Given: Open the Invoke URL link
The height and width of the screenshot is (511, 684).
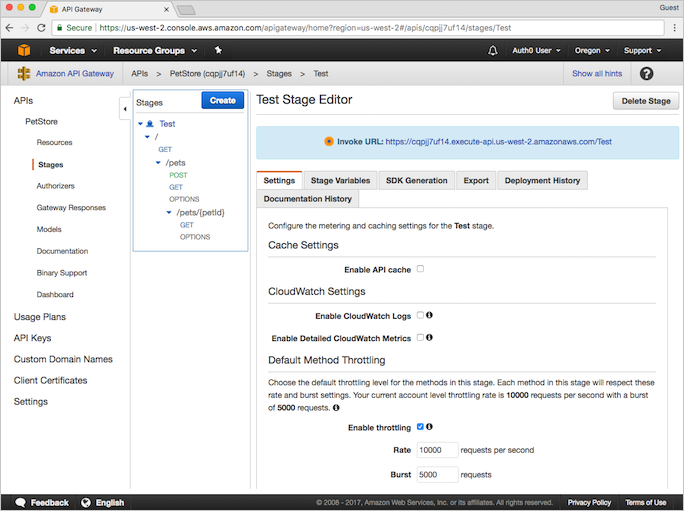Looking at the screenshot, I should [x=498, y=141].
